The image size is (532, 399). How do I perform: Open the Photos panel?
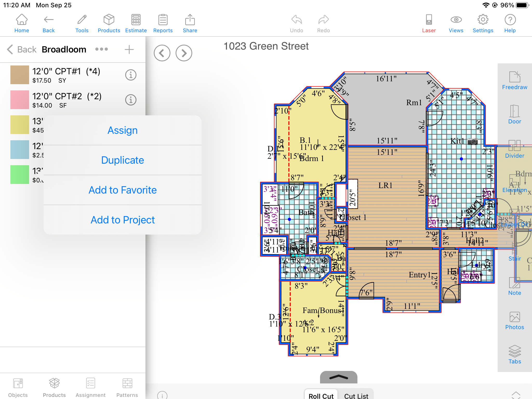click(514, 321)
